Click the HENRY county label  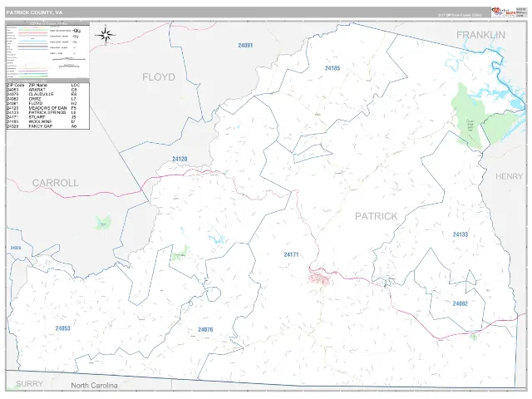pyautogui.click(x=509, y=176)
